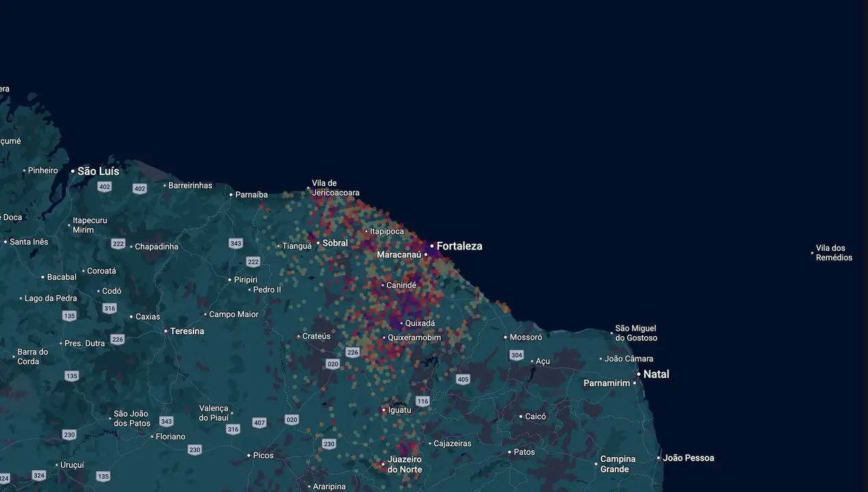Select the Fortaleza city label

click(x=459, y=246)
